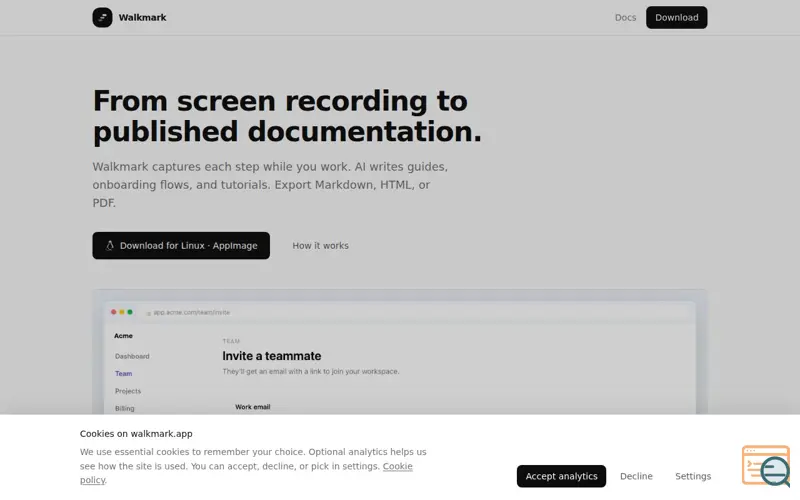
Task: Click the main hero headline text
Action: [x=287, y=116]
